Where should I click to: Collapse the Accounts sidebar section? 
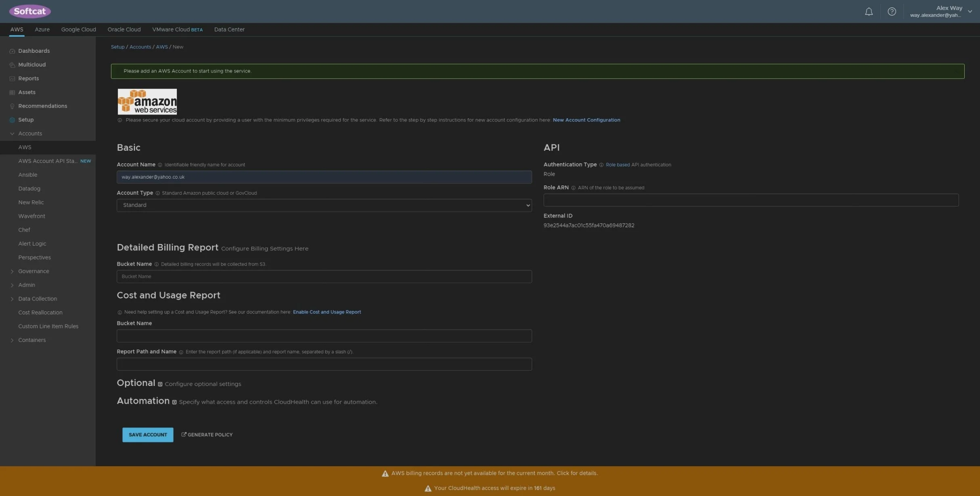tap(12, 133)
